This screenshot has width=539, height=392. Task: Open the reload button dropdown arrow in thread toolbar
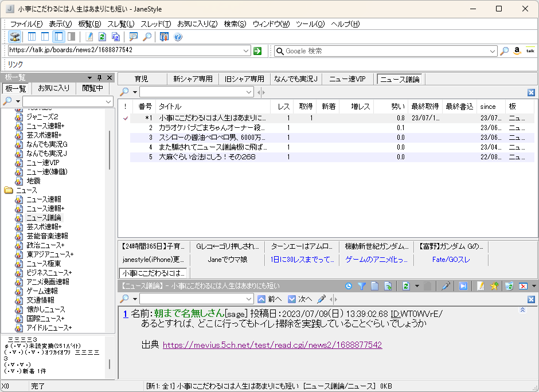(x=417, y=286)
